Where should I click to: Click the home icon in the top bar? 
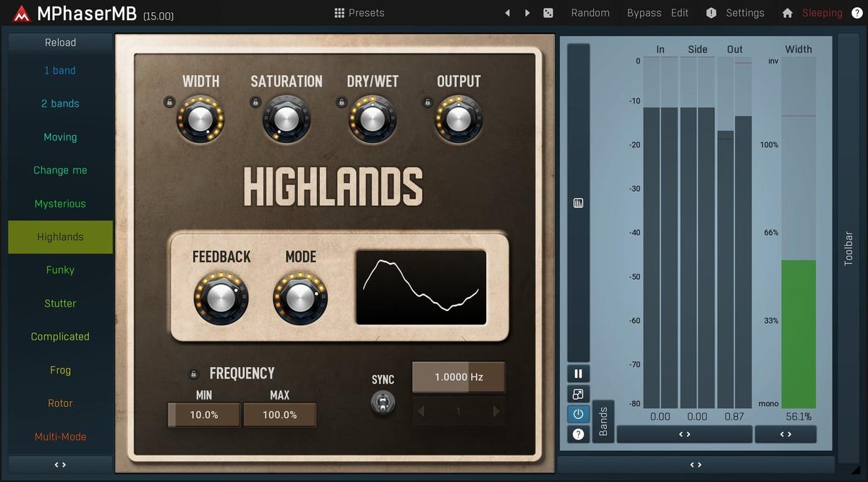(x=787, y=13)
